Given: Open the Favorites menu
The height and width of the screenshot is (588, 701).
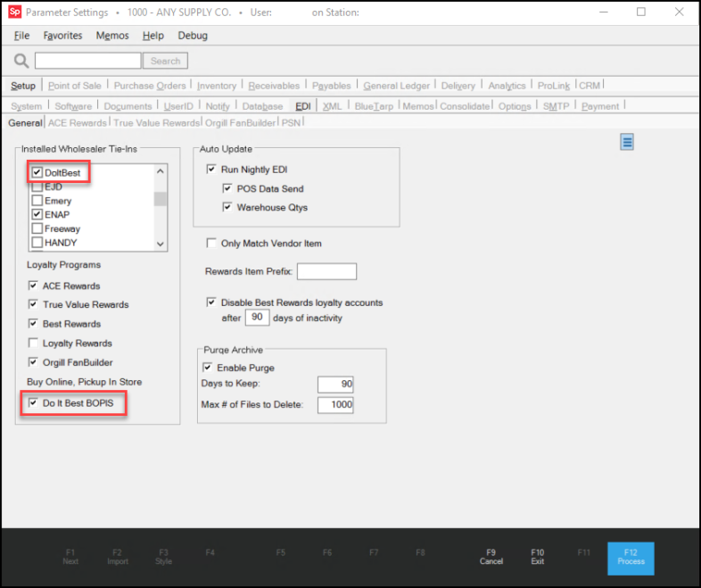Looking at the screenshot, I should click(x=62, y=36).
